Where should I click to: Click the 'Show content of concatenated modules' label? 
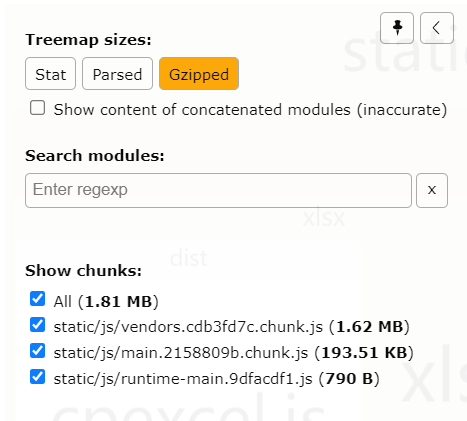coord(250,110)
